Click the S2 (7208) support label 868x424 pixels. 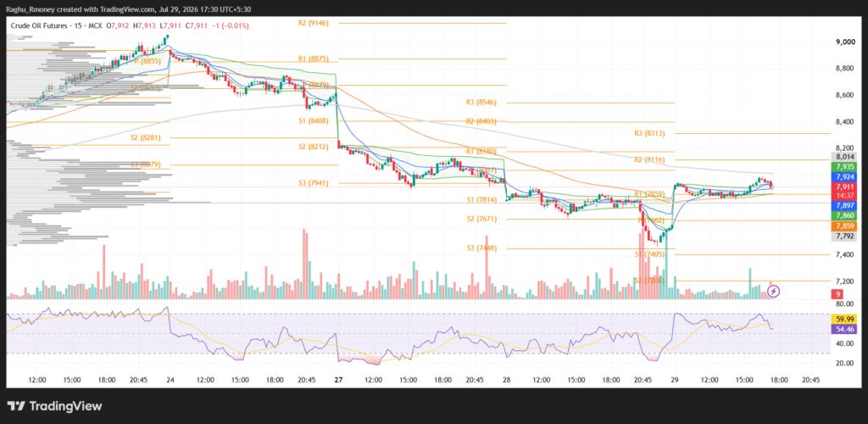[650, 281]
